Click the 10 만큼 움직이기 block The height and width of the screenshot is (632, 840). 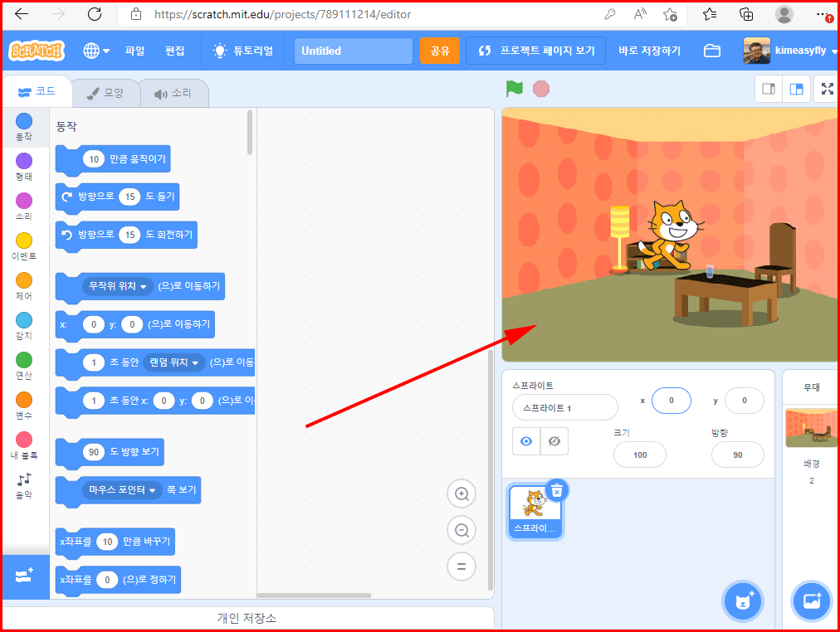[137, 159]
